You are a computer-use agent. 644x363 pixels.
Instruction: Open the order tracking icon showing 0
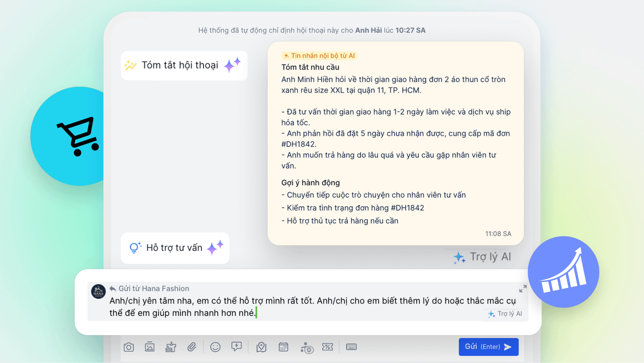(307, 347)
